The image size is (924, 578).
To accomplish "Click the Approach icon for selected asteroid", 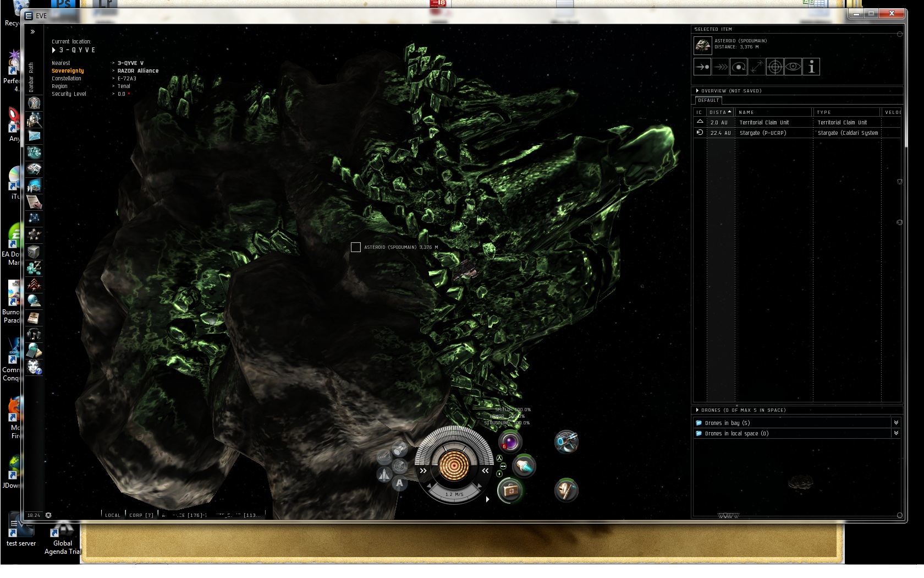I will 702,67.
